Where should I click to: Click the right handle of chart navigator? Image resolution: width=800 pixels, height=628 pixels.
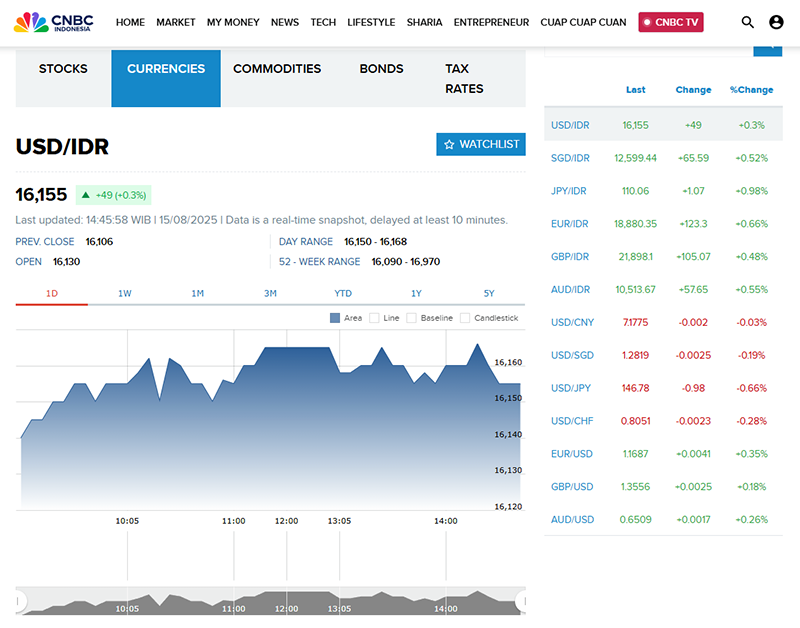coord(520,602)
